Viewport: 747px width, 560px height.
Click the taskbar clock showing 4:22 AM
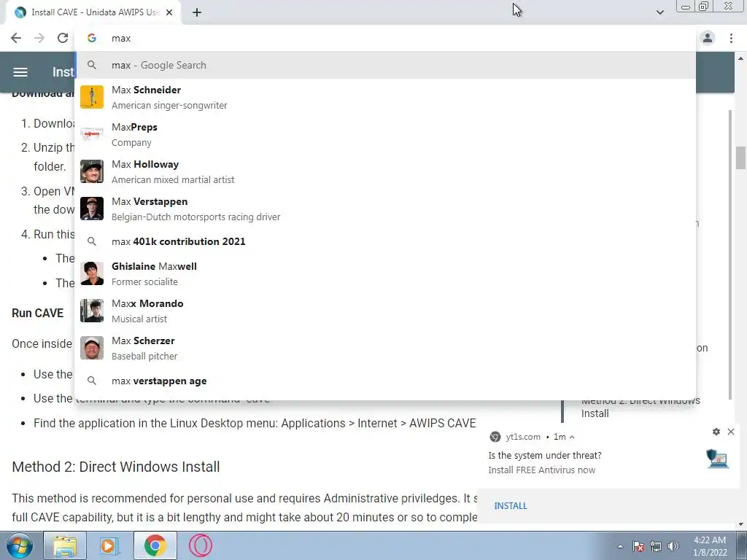(710, 546)
